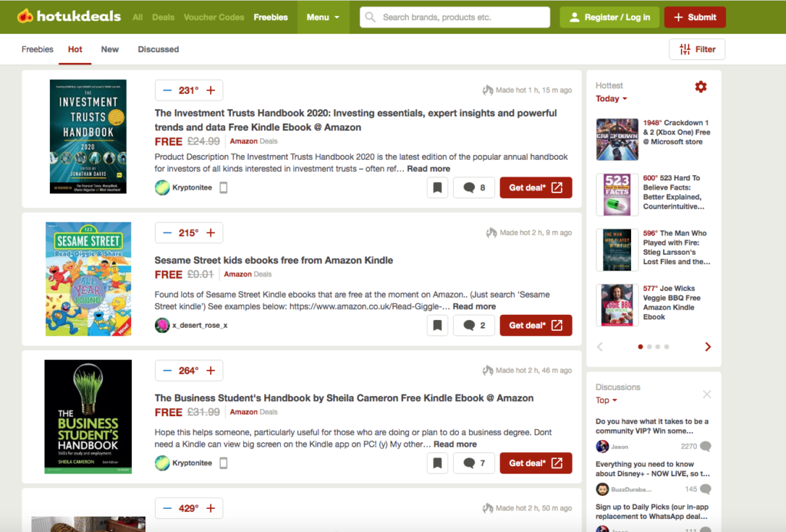Vote down the 429° deal
The height and width of the screenshot is (532, 786).
coord(167,508)
